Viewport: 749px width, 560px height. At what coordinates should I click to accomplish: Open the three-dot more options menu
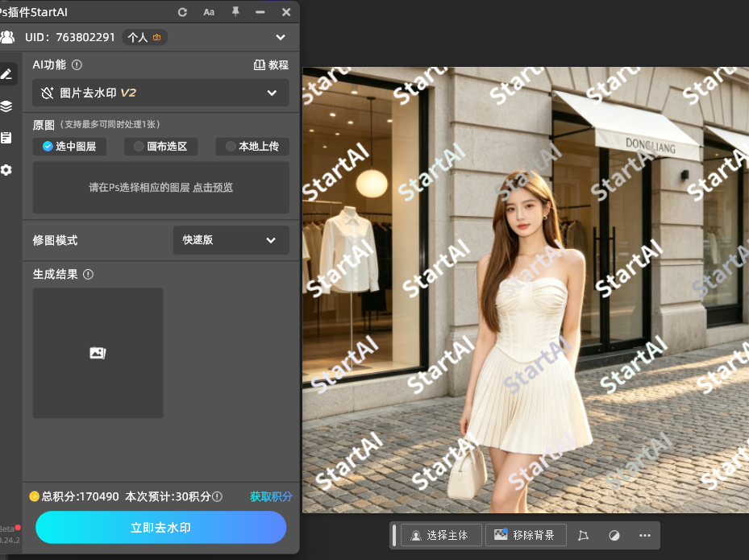tap(645, 535)
